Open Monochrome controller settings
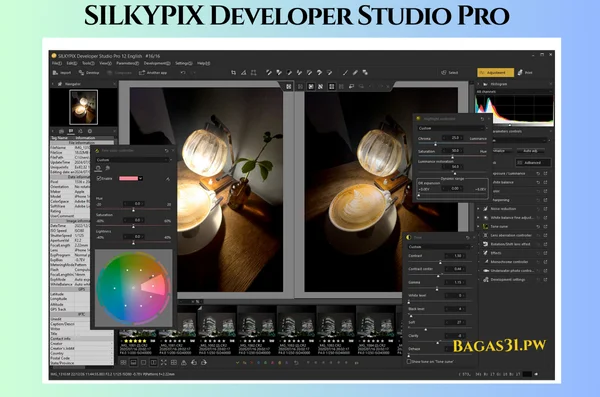Screen dimensions: 600x397 545,262
